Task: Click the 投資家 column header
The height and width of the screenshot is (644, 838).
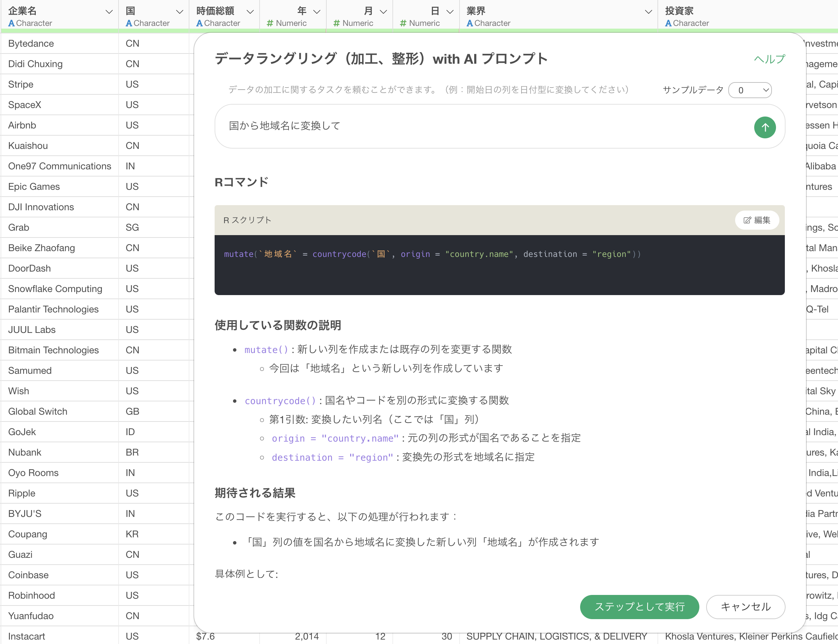Action: click(679, 11)
